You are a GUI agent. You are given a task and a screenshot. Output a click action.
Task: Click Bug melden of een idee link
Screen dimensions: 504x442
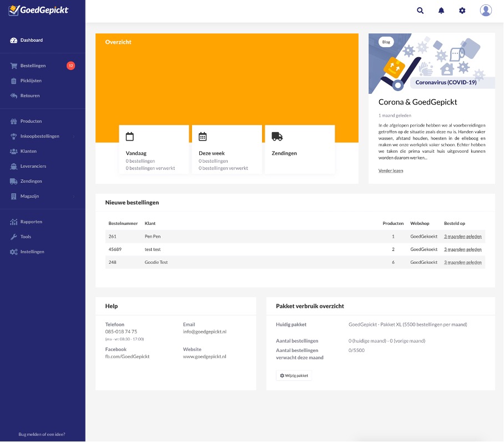(x=42, y=434)
